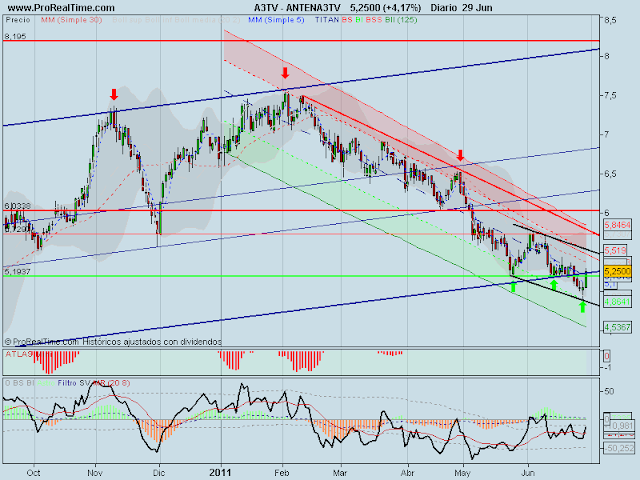Click the 50 oscillator scale label
640x480 pixels.
click(x=609, y=391)
